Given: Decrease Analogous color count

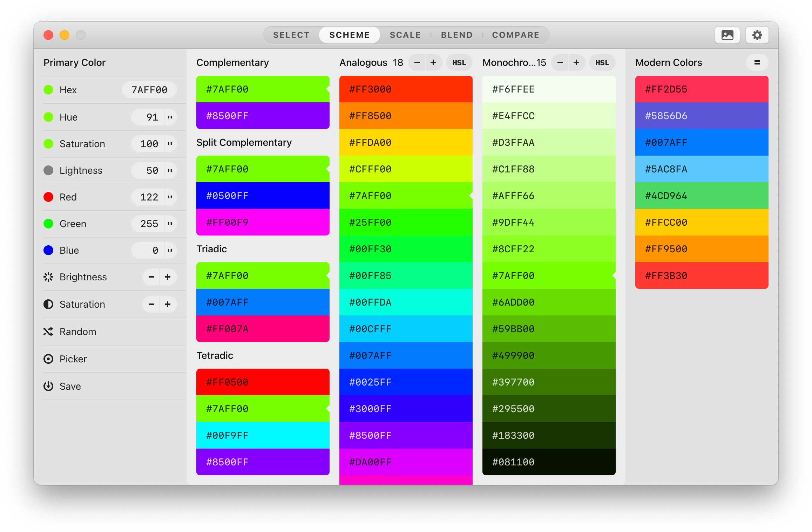Looking at the screenshot, I should (417, 62).
